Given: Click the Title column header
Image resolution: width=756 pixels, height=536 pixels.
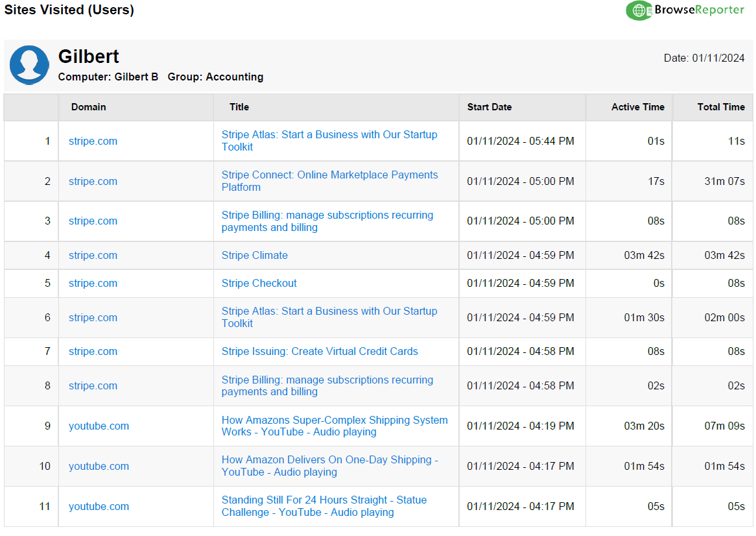Looking at the screenshot, I should click(x=239, y=107).
